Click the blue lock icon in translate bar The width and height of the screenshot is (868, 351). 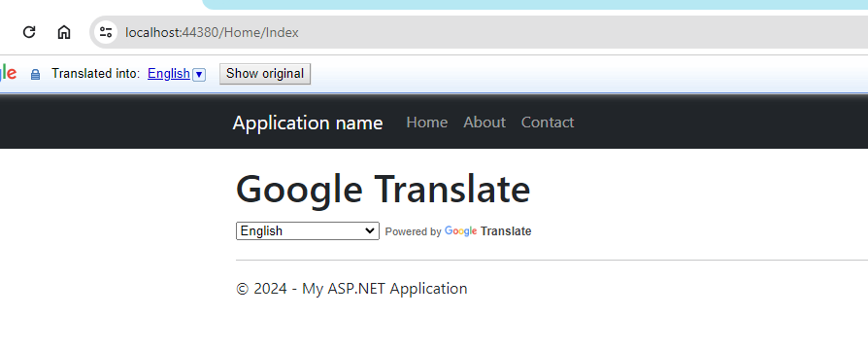point(35,74)
